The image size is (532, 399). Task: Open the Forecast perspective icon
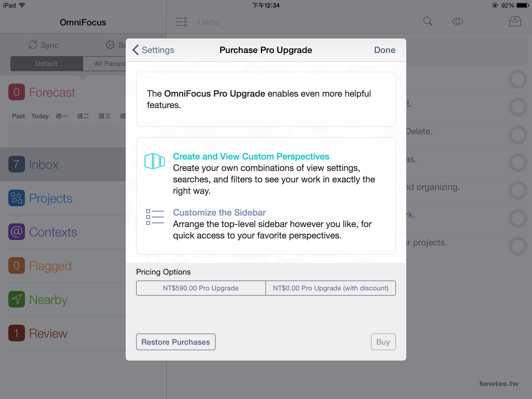17,92
